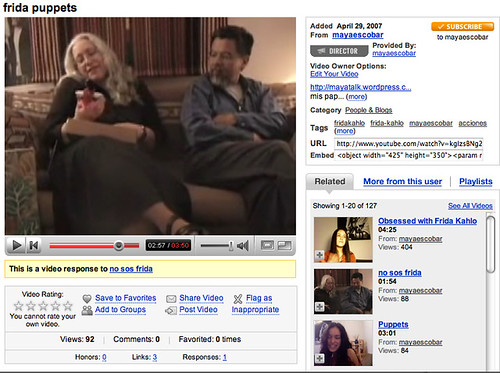The image size is (500, 373).
Task: Switch to the full screen view icon
Action: [285, 246]
